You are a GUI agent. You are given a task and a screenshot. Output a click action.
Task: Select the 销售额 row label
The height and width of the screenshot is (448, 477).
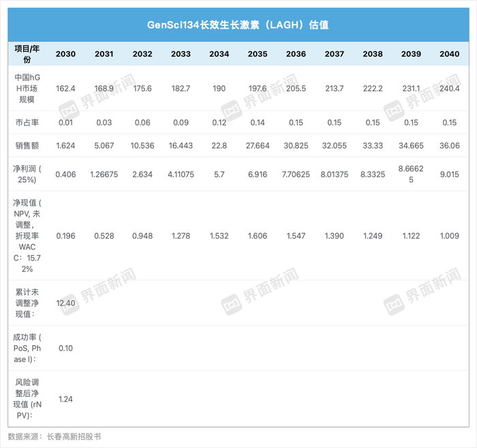coord(27,147)
